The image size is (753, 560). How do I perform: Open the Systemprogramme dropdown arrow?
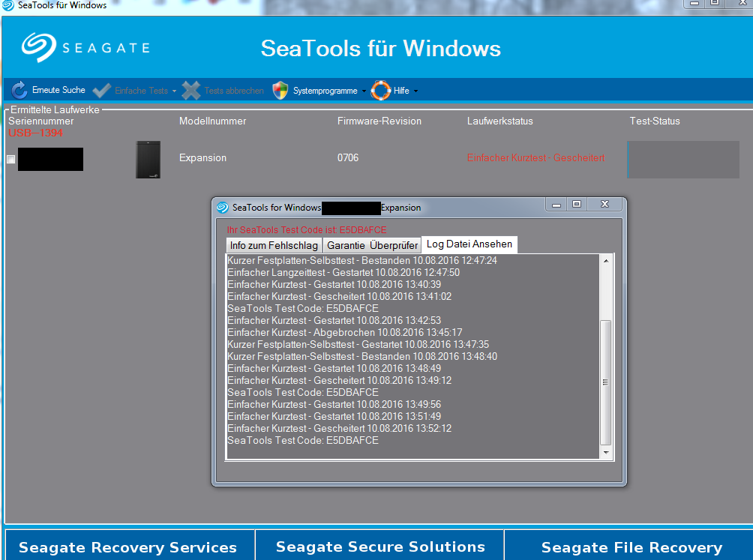[364, 91]
